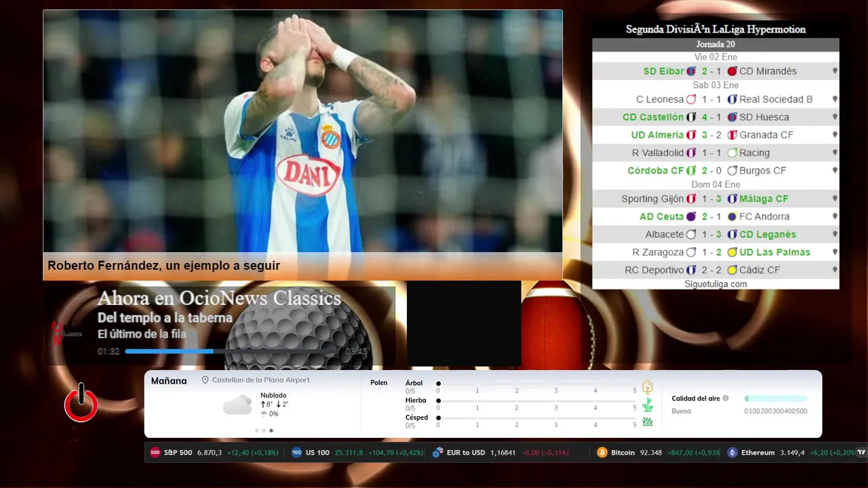Click the Hierba plant pollen icon
Image resolution: width=868 pixels, height=488 pixels.
(x=648, y=405)
